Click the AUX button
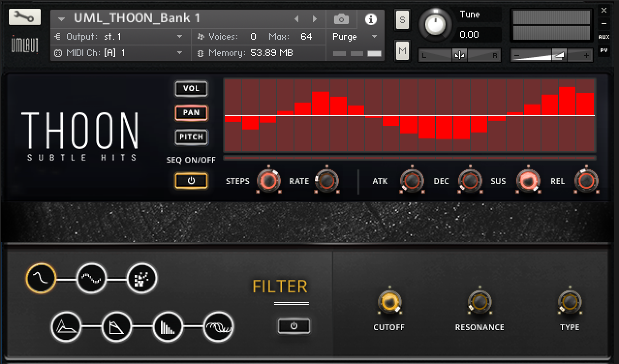The height and width of the screenshot is (364, 619). tap(603, 35)
